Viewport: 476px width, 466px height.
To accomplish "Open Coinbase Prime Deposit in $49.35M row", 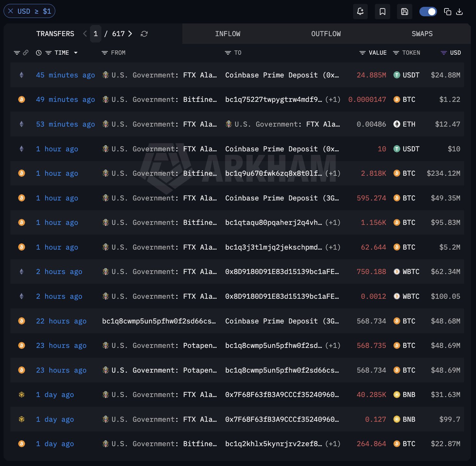I will tap(282, 198).
